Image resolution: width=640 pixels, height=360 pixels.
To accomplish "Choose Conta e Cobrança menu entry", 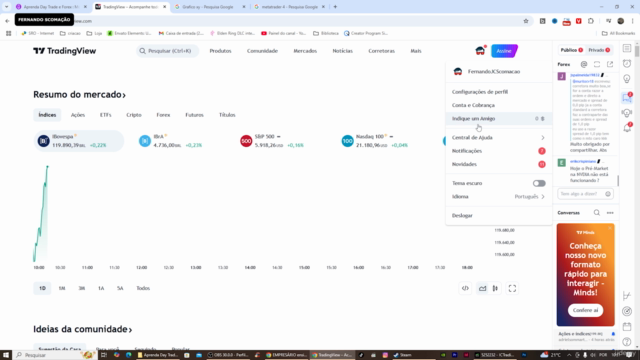I will point(498,105).
